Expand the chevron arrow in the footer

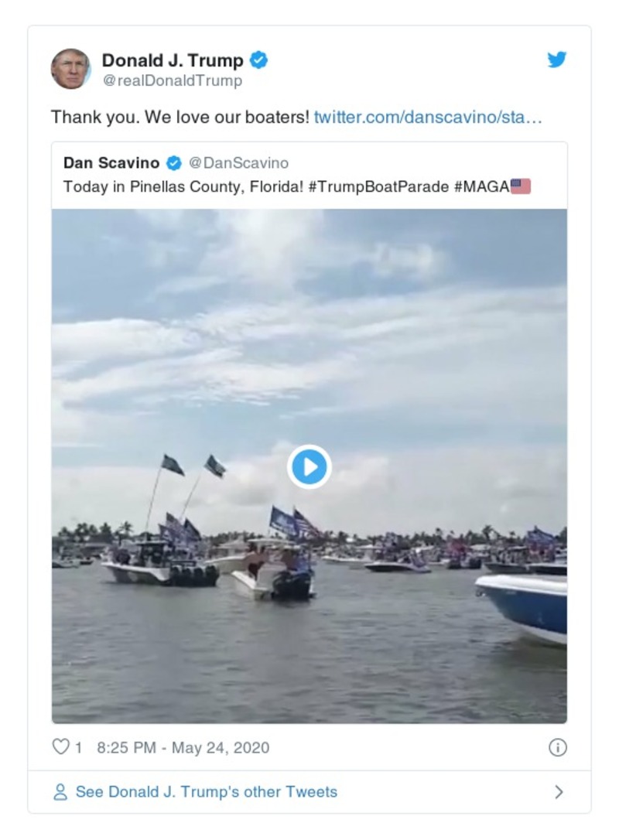tap(559, 792)
